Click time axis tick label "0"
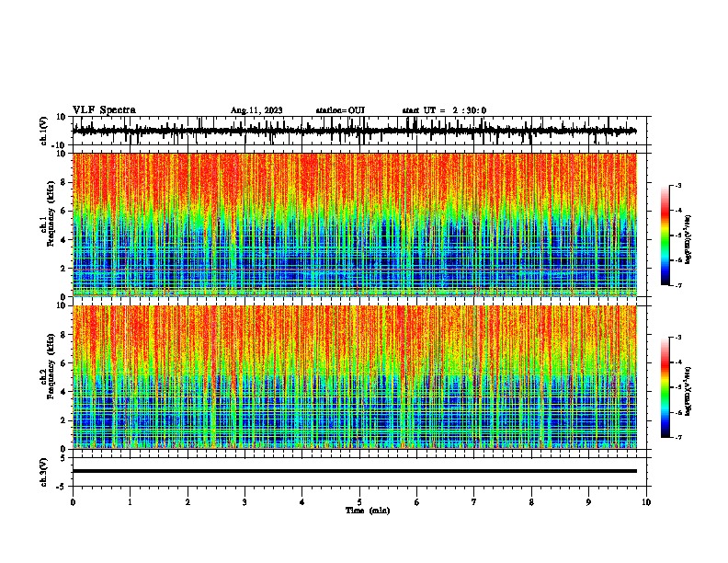 73,502
